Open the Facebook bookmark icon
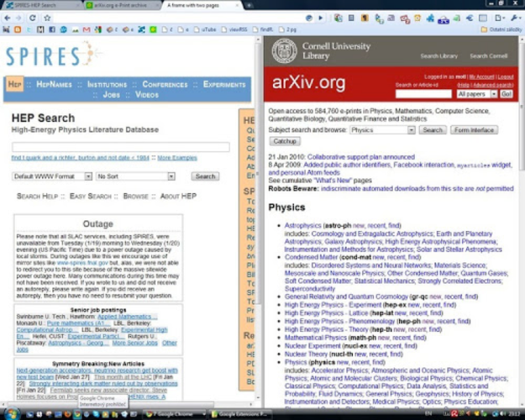The height and width of the screenshot is (420, 525). click(52, 30)
